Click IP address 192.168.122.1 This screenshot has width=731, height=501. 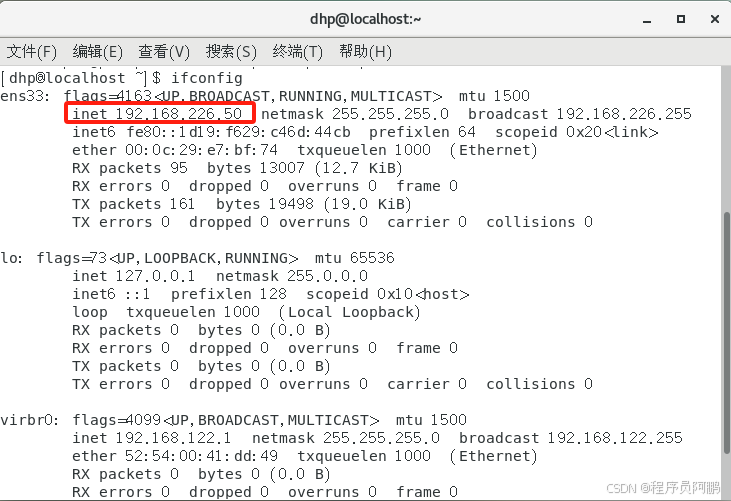pyautogui.click(x=173, y=438)
